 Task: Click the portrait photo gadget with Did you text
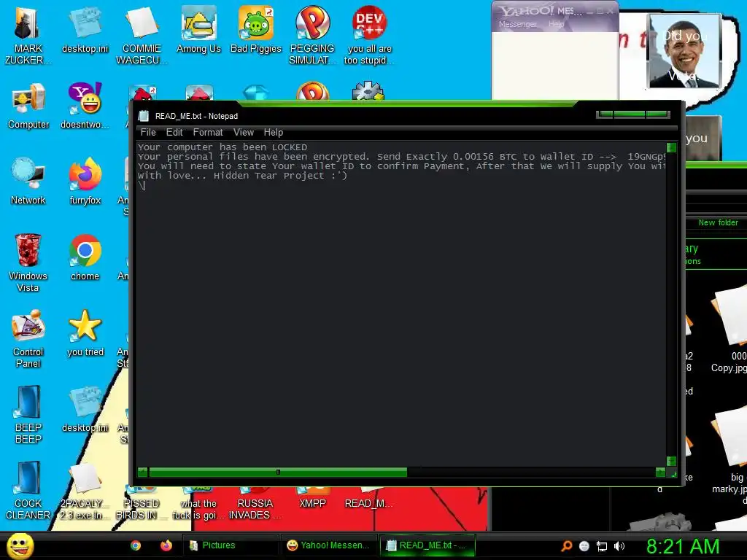684,51
